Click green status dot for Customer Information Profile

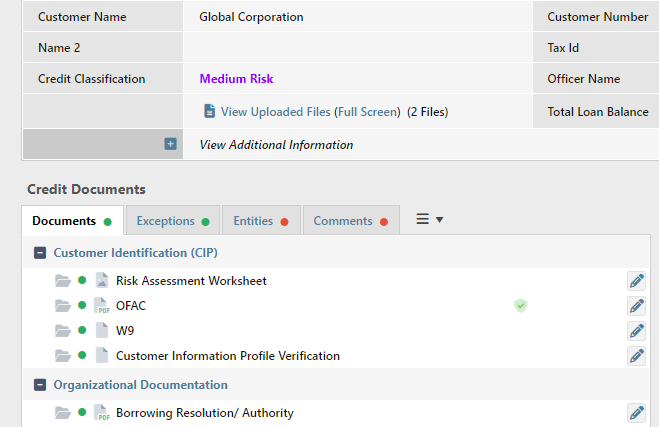coord(83,356)
